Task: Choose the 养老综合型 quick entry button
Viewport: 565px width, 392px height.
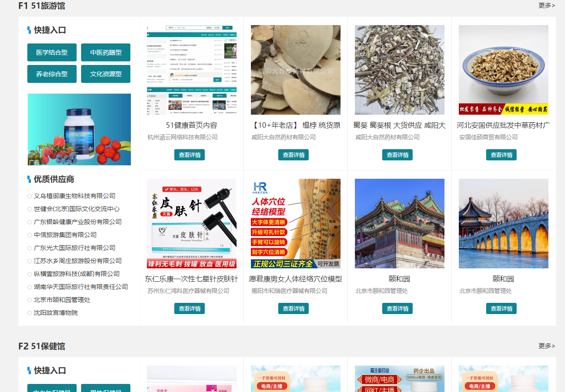Action: point(52,74)
